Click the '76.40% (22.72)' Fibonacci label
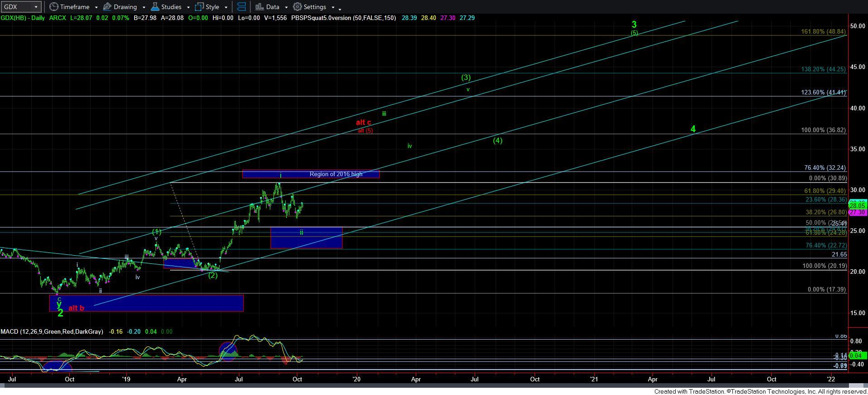 tap(825, 245)
